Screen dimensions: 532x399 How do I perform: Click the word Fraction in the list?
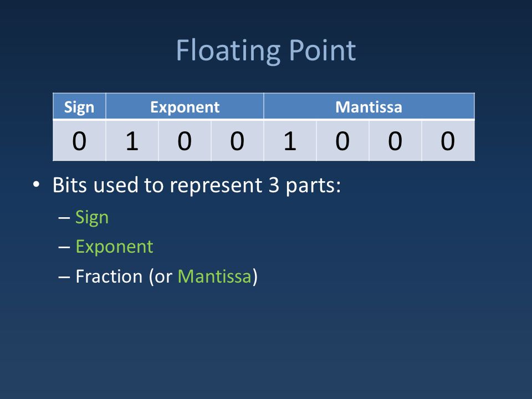tap(109, 276)
